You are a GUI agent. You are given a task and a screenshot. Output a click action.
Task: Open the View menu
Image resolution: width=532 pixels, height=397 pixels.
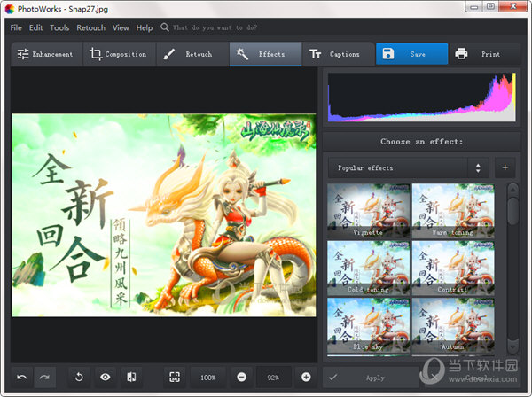[121, 27]
